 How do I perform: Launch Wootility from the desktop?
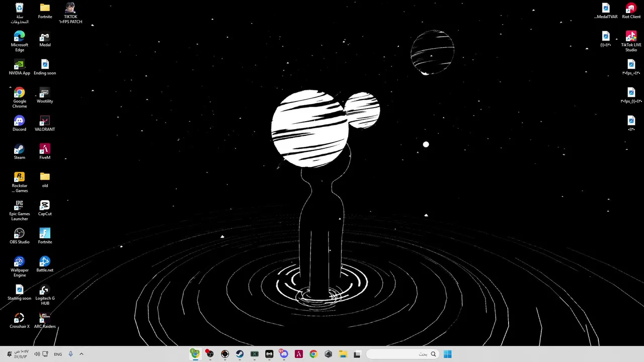pos(45,95)
